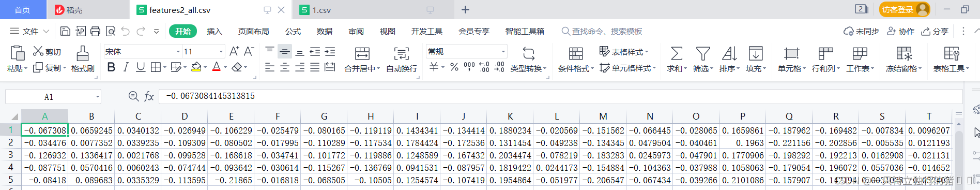This screenshot has height=190, width=980.
Task: Redo the last action
Action: (141, 32)
